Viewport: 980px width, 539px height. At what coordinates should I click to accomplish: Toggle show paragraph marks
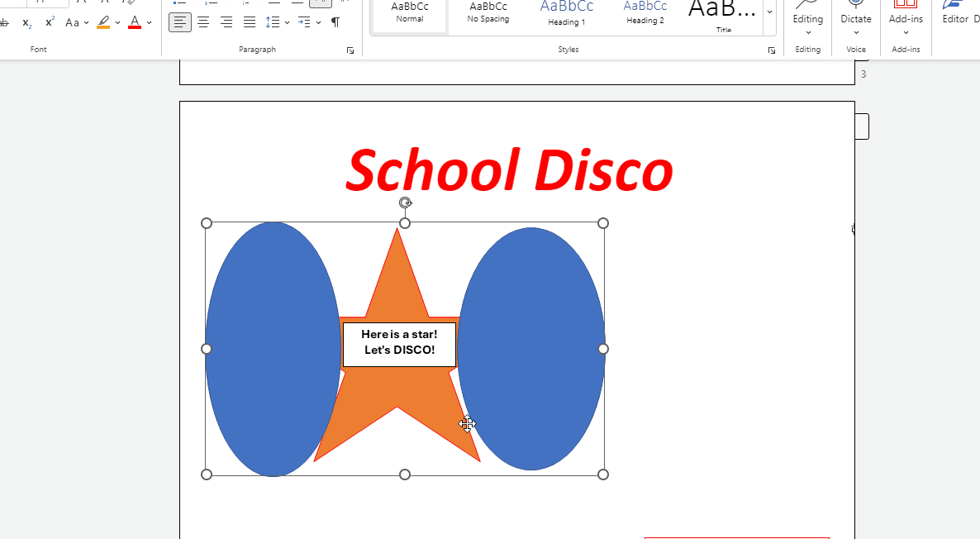tap(335, 22)
